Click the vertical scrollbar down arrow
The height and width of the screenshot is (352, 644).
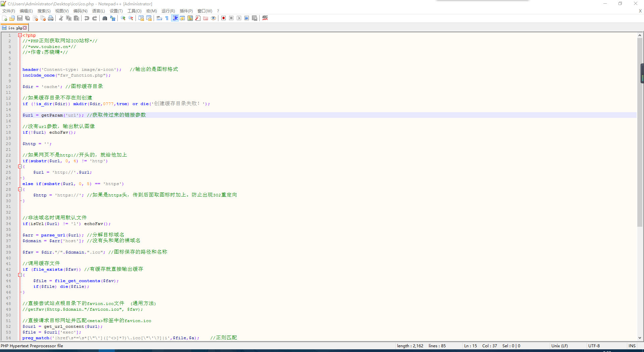pyautogui.click(x=640, y=338)
